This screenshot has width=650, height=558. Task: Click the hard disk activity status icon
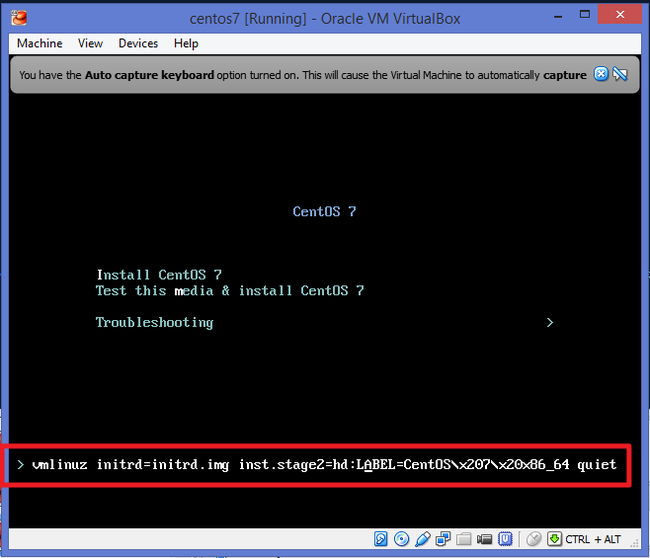coord(381,539)
